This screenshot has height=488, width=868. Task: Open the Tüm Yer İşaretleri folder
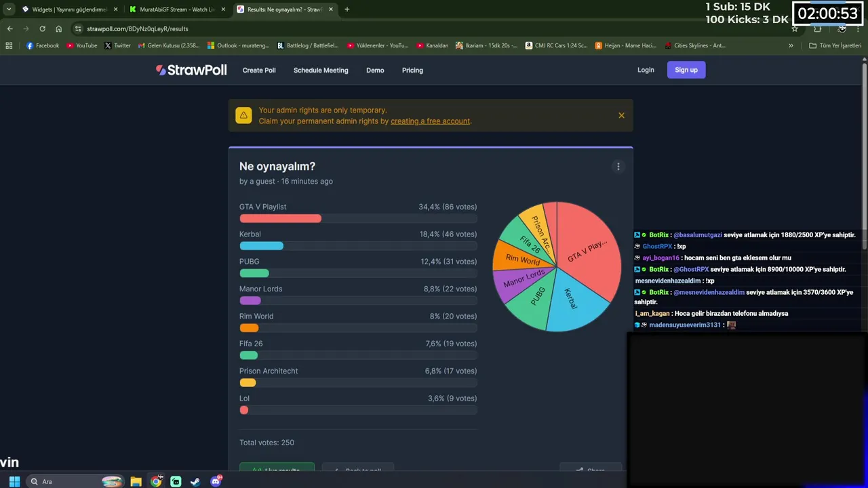tap(835, 45)
